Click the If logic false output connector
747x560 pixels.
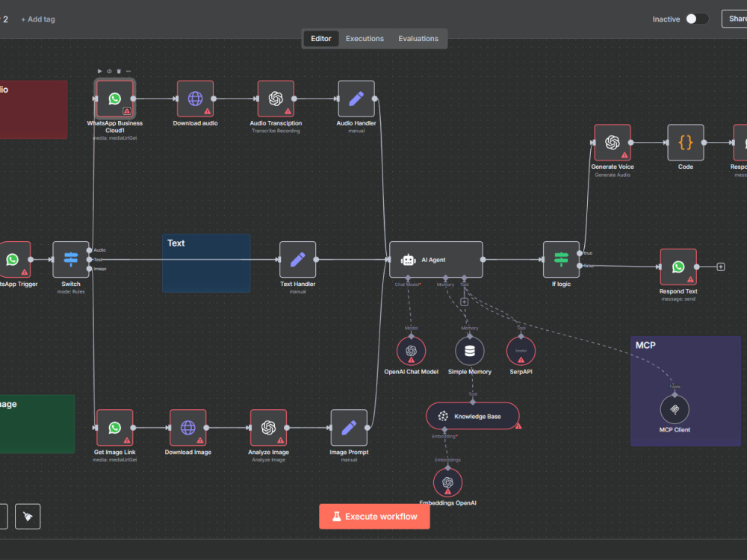click(x=580, y=266)
